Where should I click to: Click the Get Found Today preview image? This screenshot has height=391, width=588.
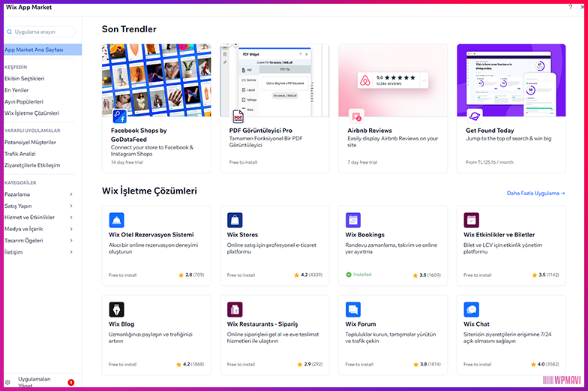pyautogui.click(x=511, y=80)
